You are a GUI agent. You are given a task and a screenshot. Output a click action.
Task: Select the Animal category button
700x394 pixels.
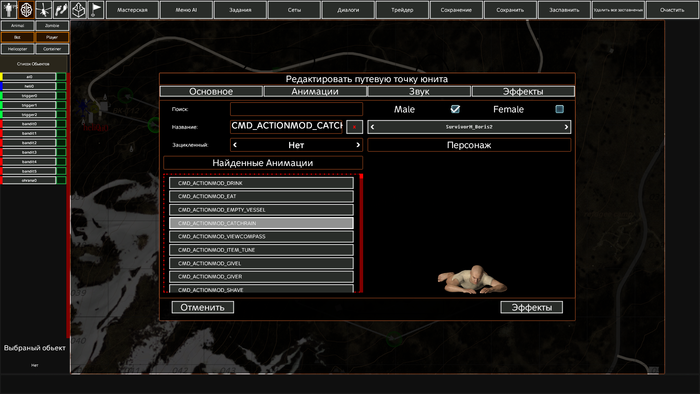(17, 26)
